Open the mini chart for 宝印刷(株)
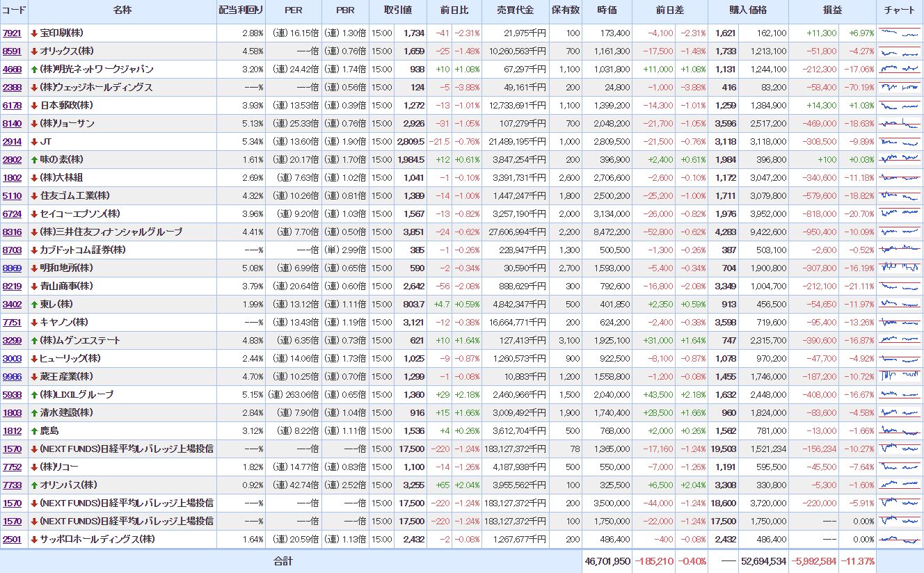Screen dimensions: 924x573 pos(899,33)
